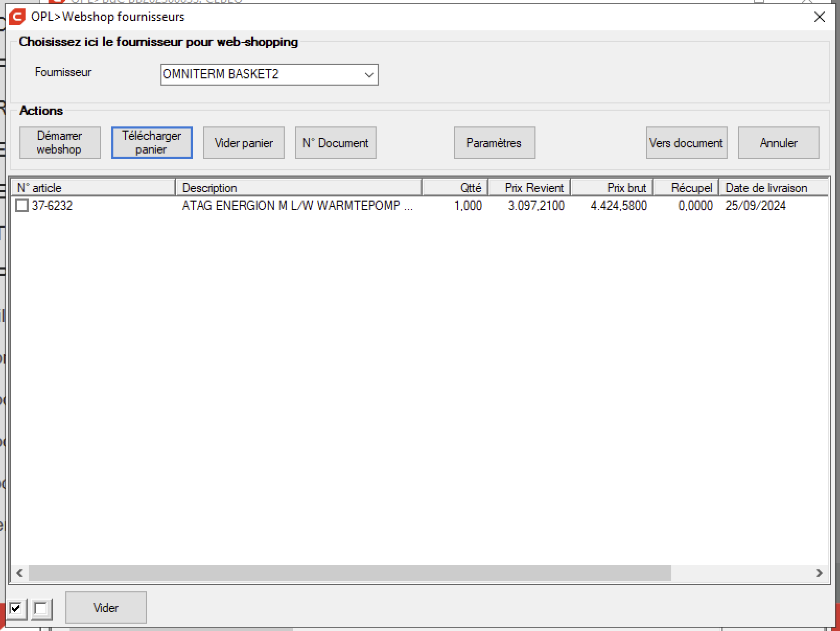Screen dimensions: 840x631
Task: Sort by N° article column header
Action: pos(93,188)
